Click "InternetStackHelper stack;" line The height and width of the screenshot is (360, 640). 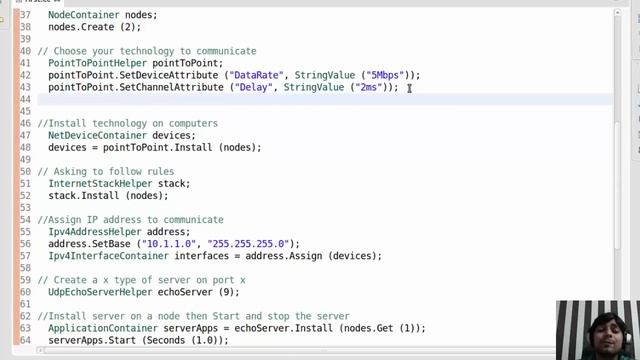(119, 184)
